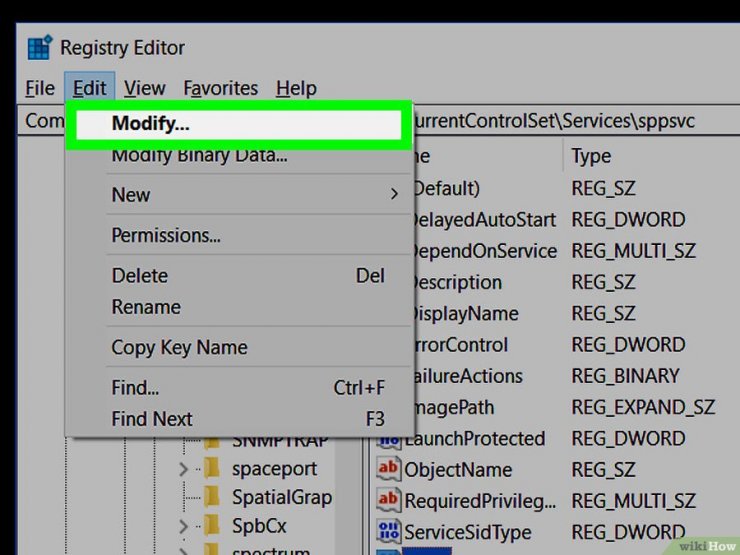Choose Modify Binary Data... entry
The width and height of the screenshot is (740, 555).
(199, 155)
